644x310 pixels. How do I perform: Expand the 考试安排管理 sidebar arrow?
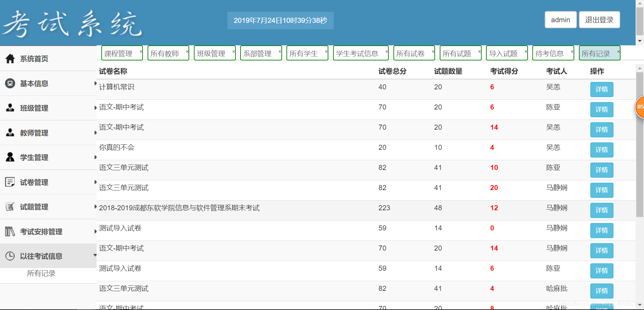click(x=95, y=231)
